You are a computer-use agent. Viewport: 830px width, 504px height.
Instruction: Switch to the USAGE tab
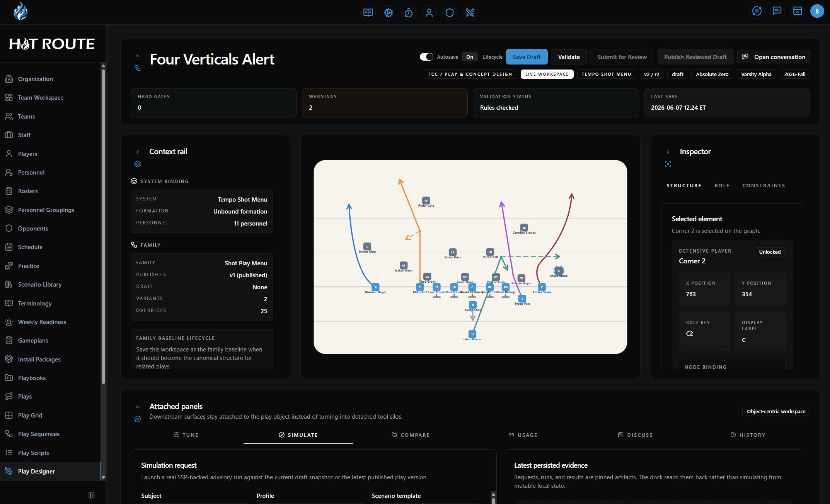[523, 435]
